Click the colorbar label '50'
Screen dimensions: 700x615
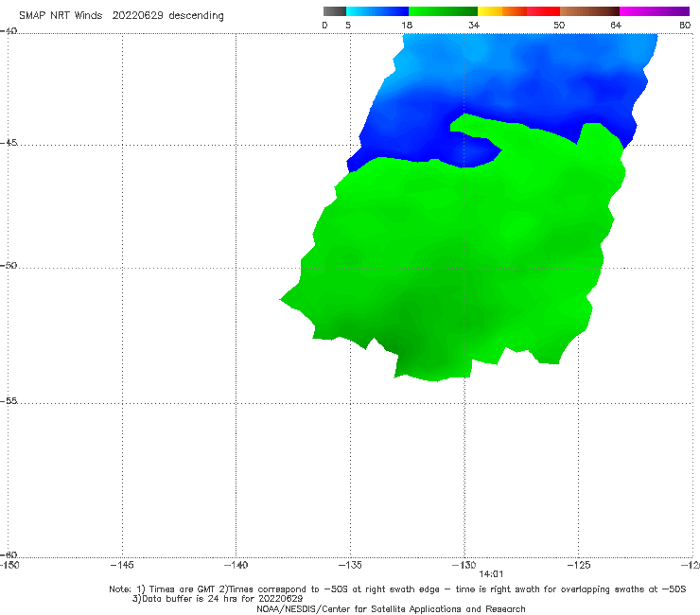click(x=559, y=26)
